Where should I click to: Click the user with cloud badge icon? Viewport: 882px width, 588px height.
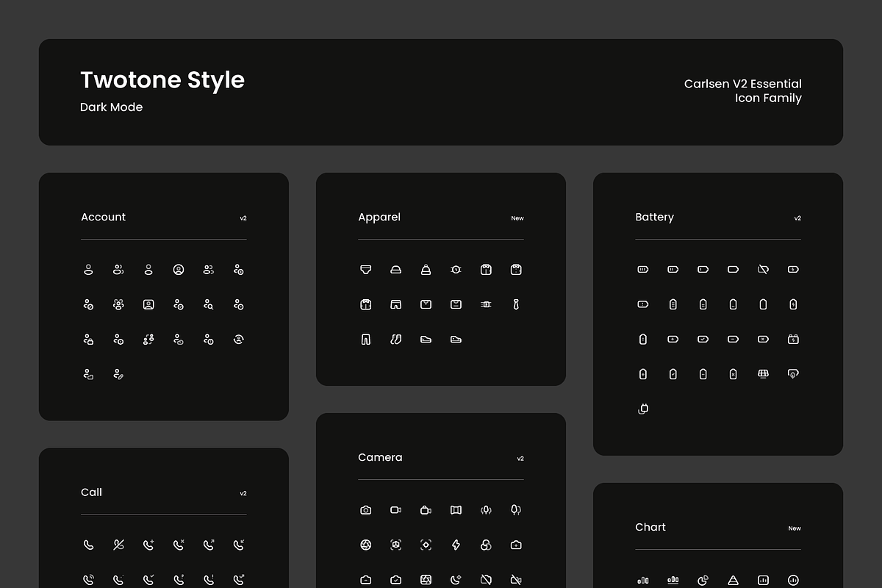179,339
